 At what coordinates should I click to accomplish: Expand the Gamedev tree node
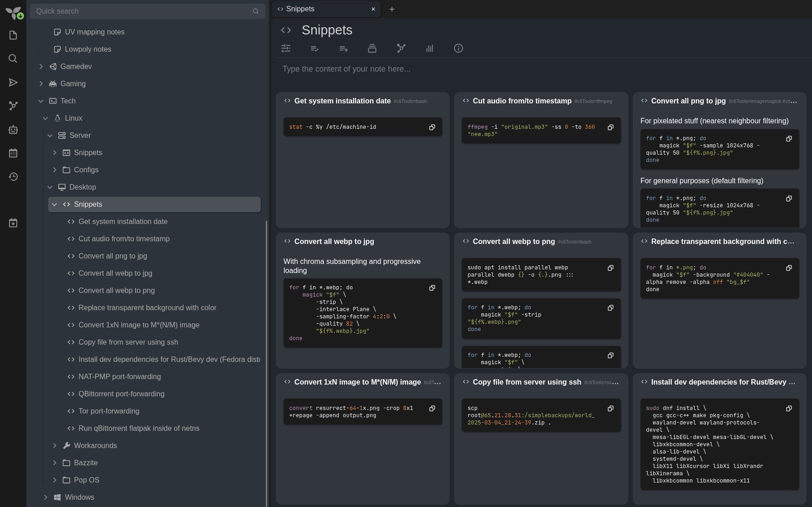click(x=41, y=67)
